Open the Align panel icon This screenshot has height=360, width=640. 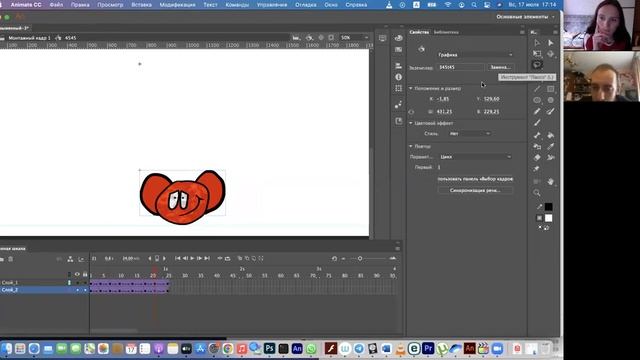point(399,65)
